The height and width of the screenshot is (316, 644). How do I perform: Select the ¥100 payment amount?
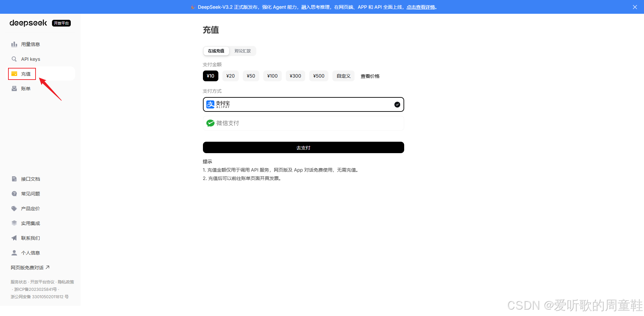272,76
